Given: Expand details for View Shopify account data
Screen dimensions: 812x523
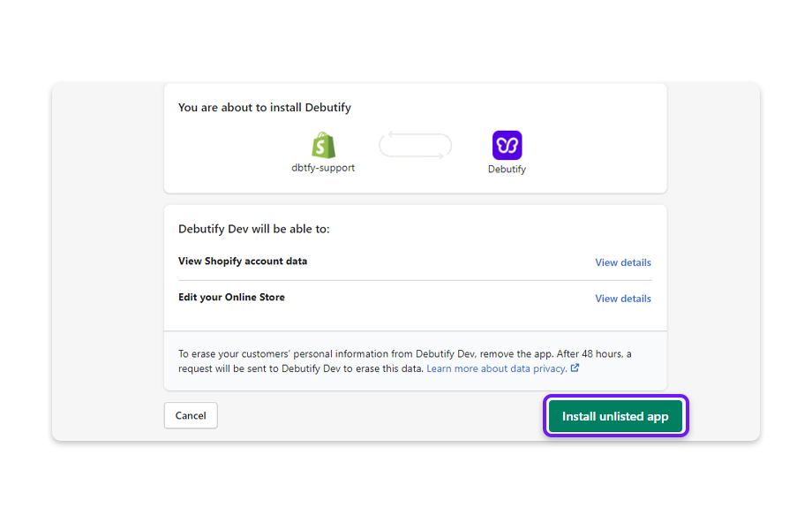Looking at the screenshot, I should coord(622,262).
